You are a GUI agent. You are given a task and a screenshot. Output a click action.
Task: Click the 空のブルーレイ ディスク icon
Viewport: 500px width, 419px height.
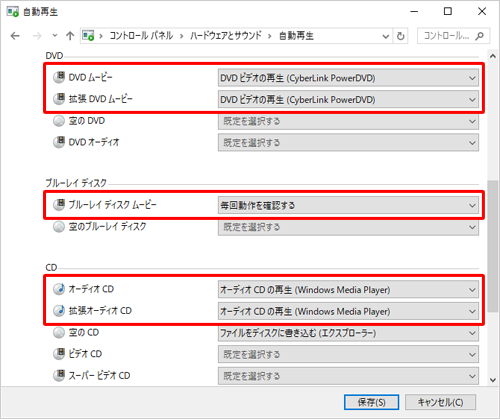pos(59,227)
